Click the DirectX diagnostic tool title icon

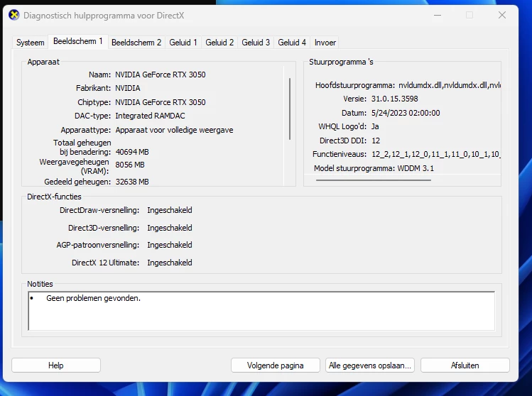[14, 15]
